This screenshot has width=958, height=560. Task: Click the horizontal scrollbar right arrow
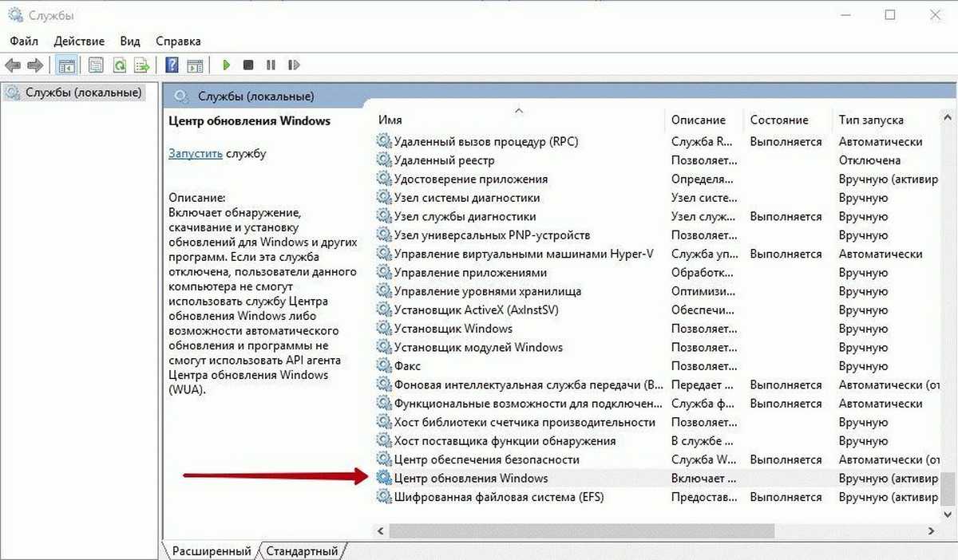(932, 531)
